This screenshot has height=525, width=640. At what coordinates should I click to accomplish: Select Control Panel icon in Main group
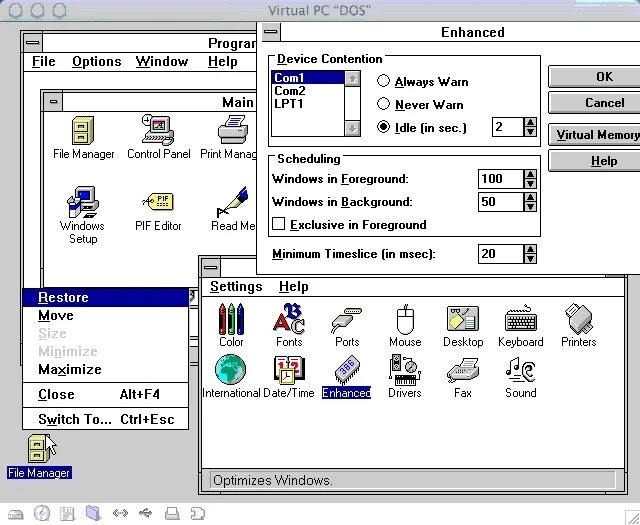click(x=158, y=138)
